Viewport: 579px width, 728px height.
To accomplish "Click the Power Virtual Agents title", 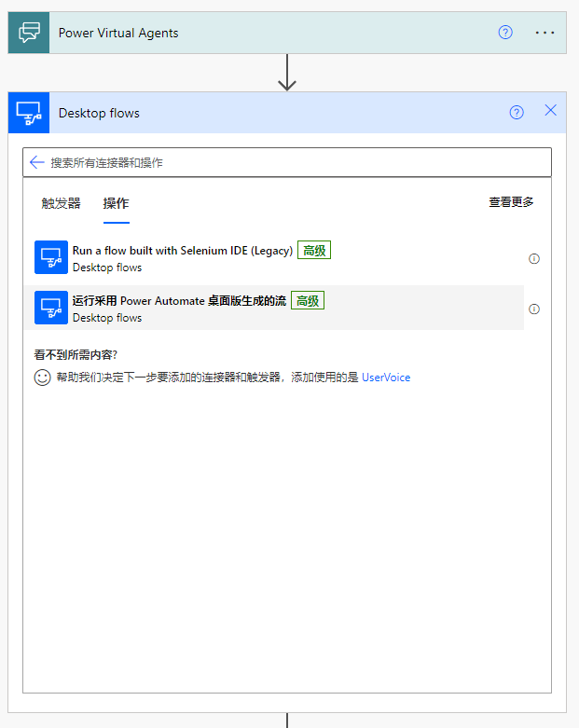I will [118, 33].
